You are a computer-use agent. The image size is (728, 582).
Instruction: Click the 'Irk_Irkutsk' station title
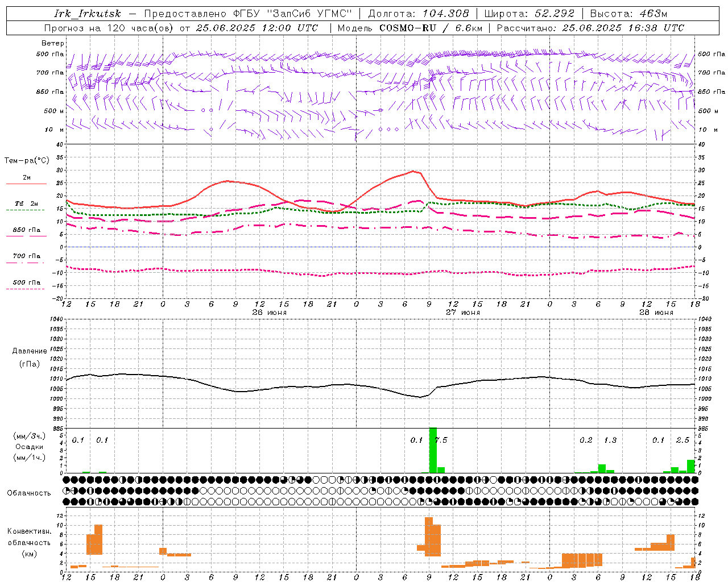pos(88,14)
